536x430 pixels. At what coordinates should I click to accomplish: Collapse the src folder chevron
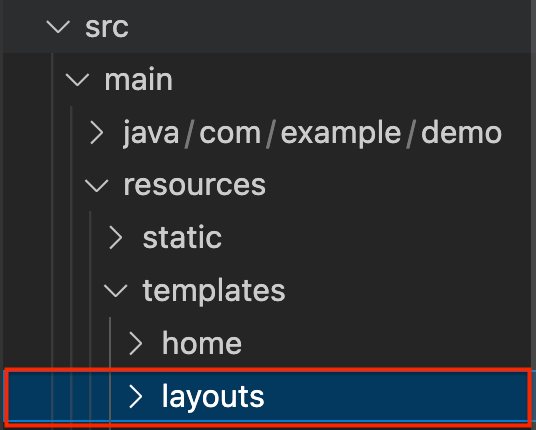click(58, 27)
